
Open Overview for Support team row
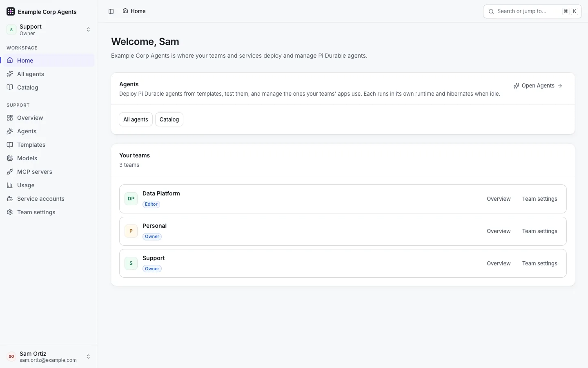[499, 263]
